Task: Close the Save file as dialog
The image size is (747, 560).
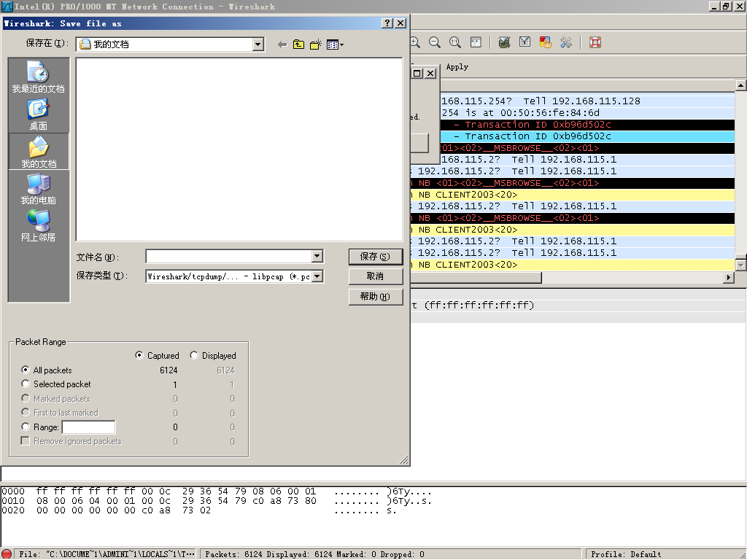Action: (401, 23)
